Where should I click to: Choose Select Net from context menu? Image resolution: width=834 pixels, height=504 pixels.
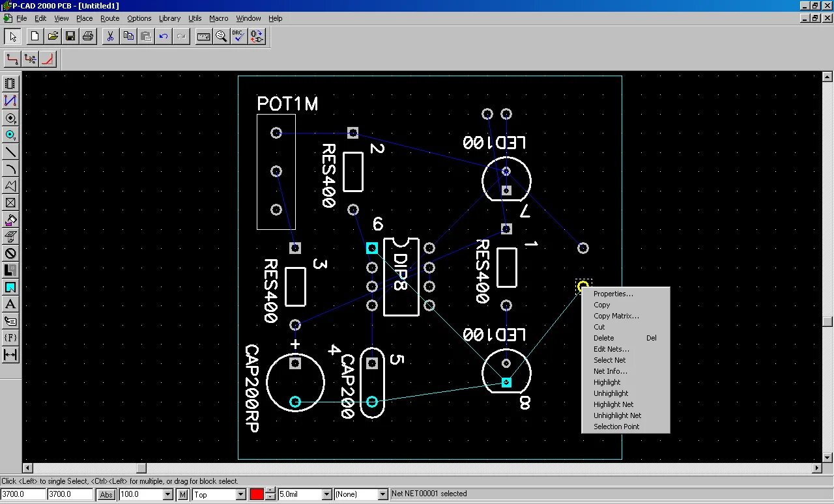625,360
